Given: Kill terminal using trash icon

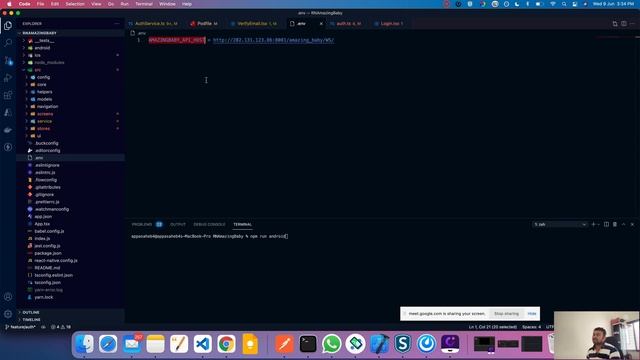Looking at the screenshot, I should [615, 224].
